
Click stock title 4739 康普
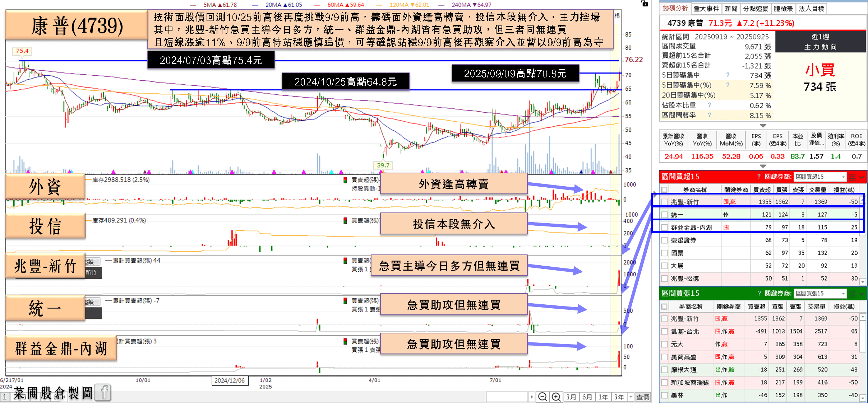click(685, 23)
